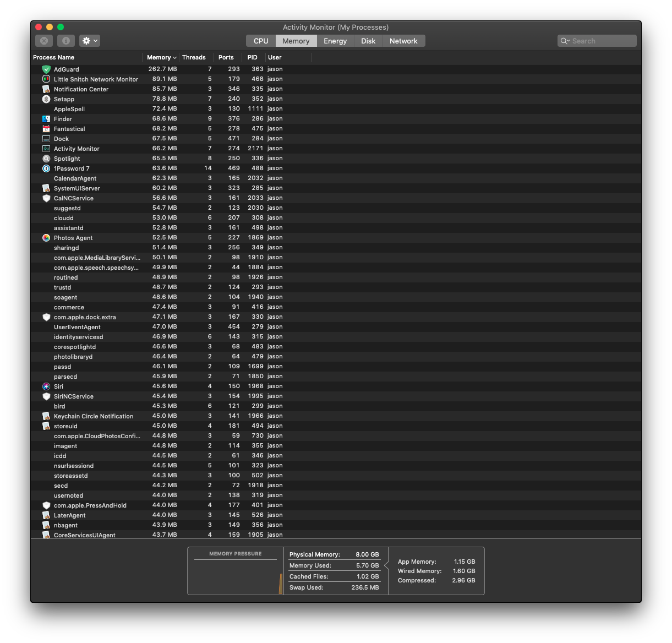Select the imagent process row

pyautogui.click(x=336, y=446)
